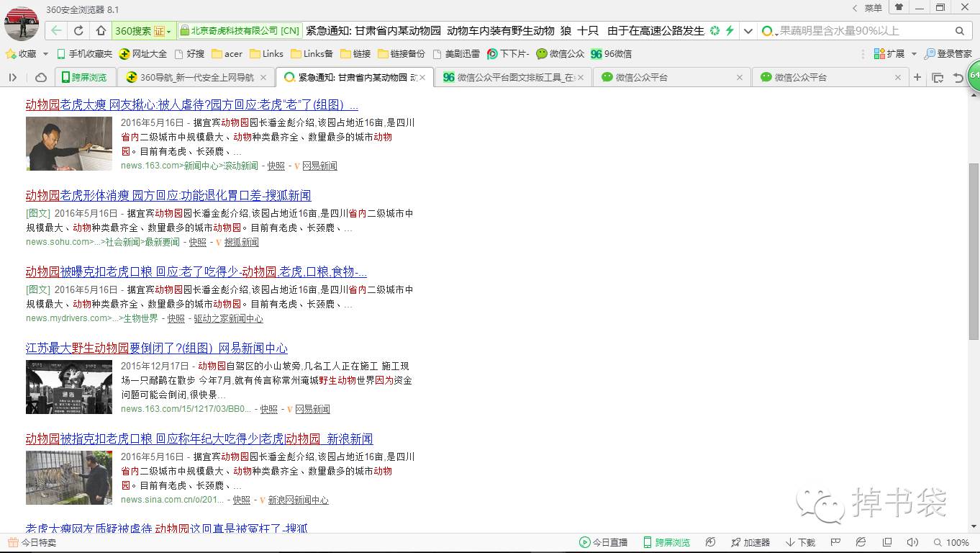Click the green recycle icon in address bar
Image resolution: width=980 pixels, height=553 pixels.
(x=714, y=31)
